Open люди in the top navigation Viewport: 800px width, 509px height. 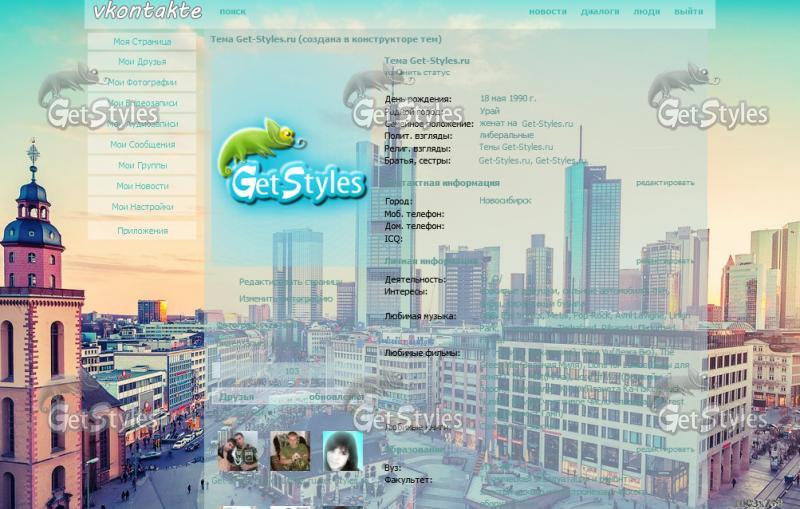click(646, 11)
